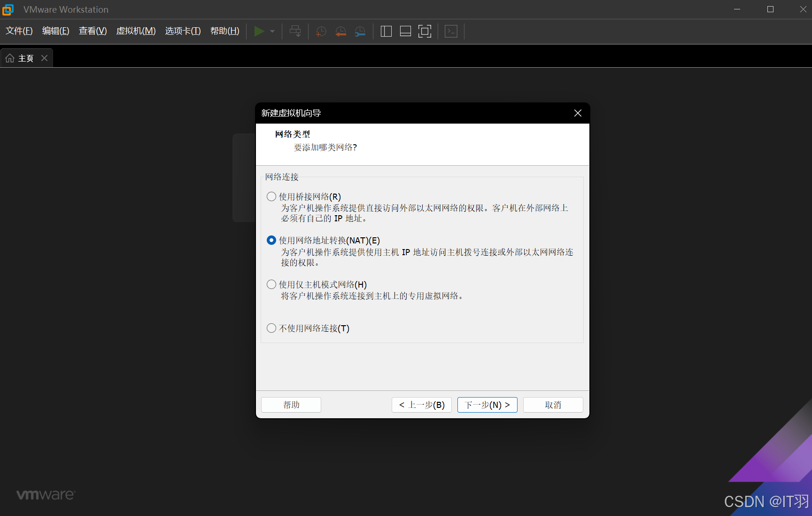Proceed with 下一步(N) button

487,405
